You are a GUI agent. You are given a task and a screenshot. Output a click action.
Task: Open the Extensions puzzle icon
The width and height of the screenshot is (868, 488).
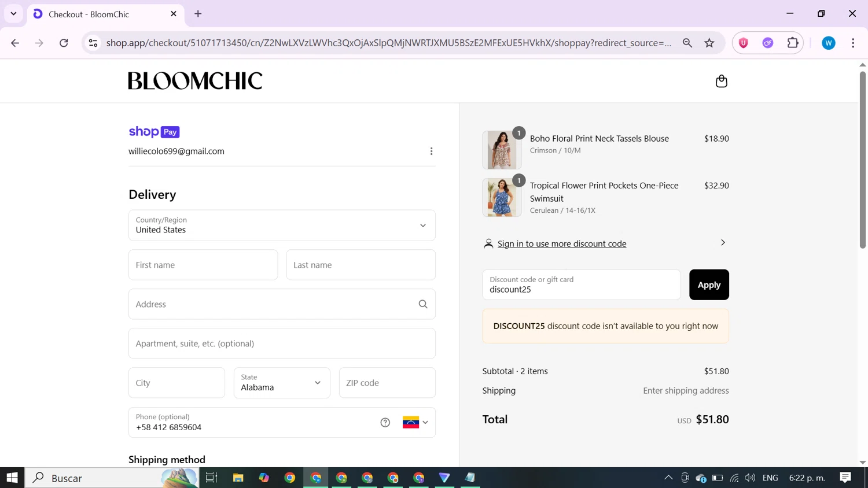pos(793,43)
